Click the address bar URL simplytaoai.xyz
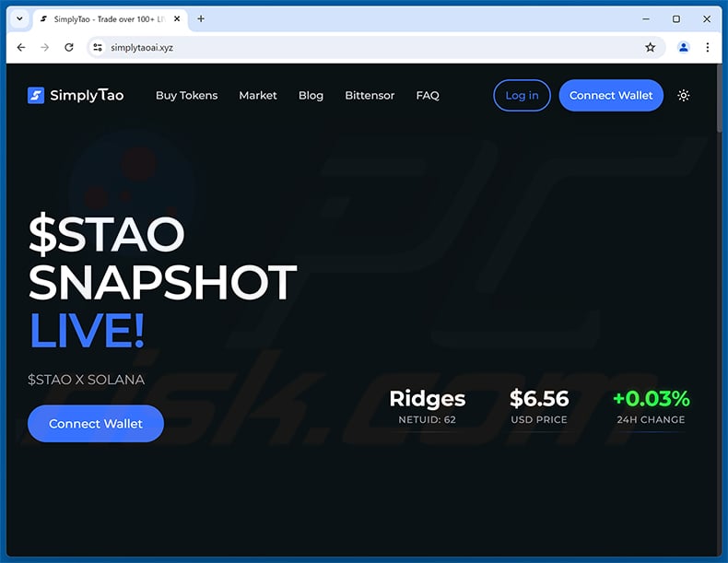This screenshot has width=728, height=563. (142, 47)
